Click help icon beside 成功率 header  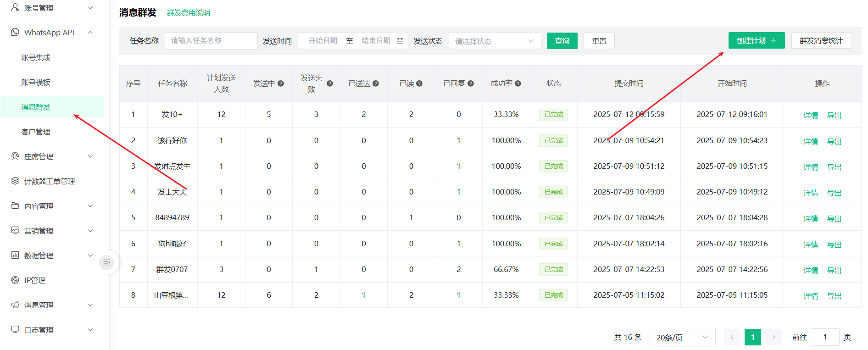click(518, 83)
